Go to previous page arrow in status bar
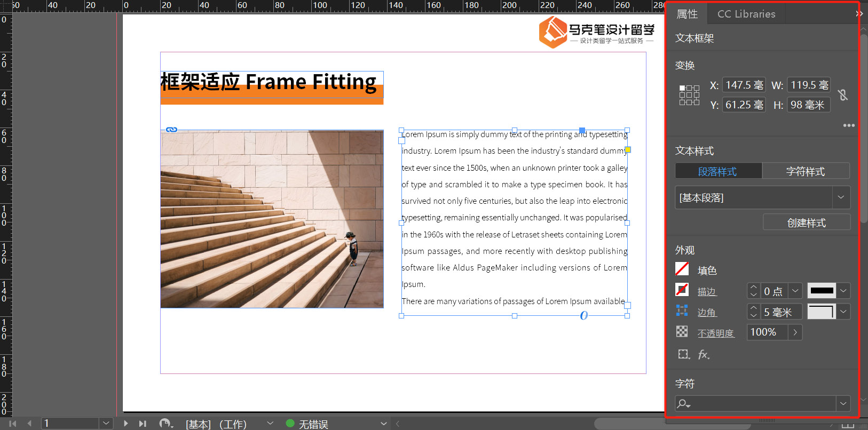The image size is (868, 430). (29, 424)
